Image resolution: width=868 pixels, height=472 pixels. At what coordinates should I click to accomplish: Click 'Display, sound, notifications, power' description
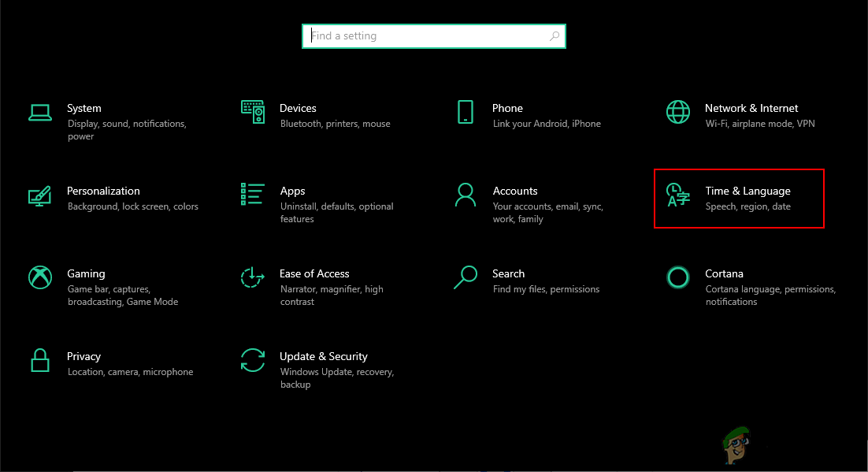pos(127,130)
